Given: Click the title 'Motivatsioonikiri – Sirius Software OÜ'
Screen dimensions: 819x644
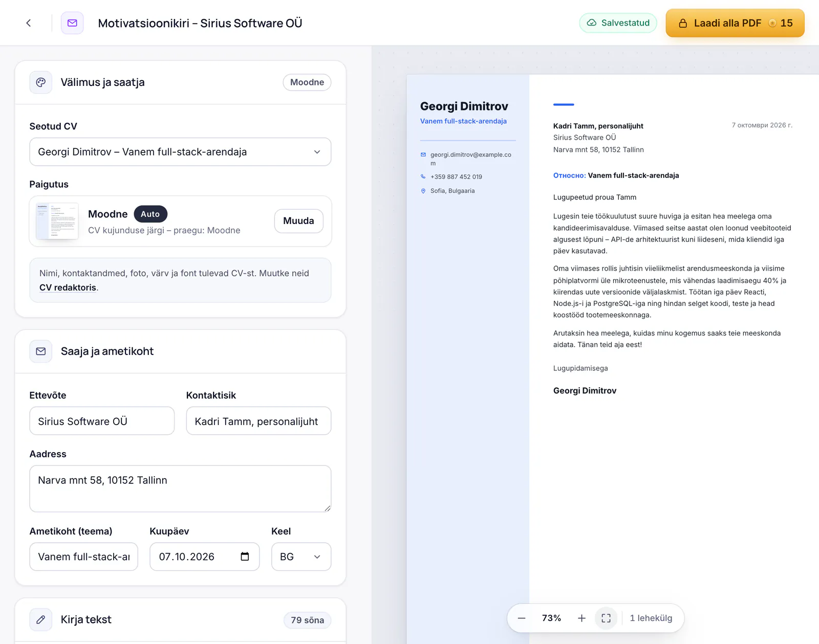Looking at the screenshot, I should coord(200,23).
